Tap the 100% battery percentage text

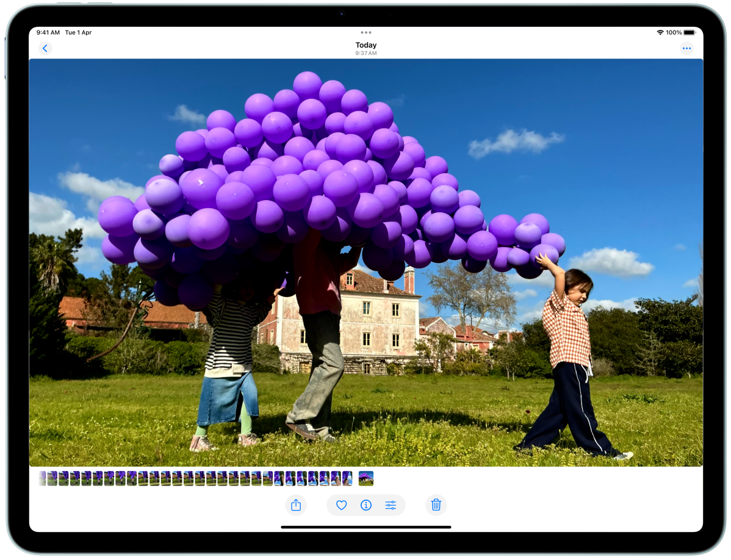pos(674,32)
